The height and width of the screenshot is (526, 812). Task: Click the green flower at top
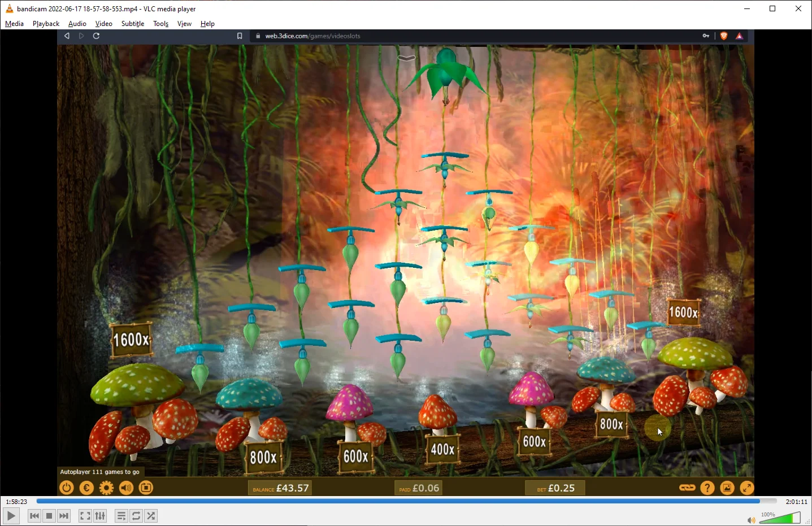click(x=447, y=76)
